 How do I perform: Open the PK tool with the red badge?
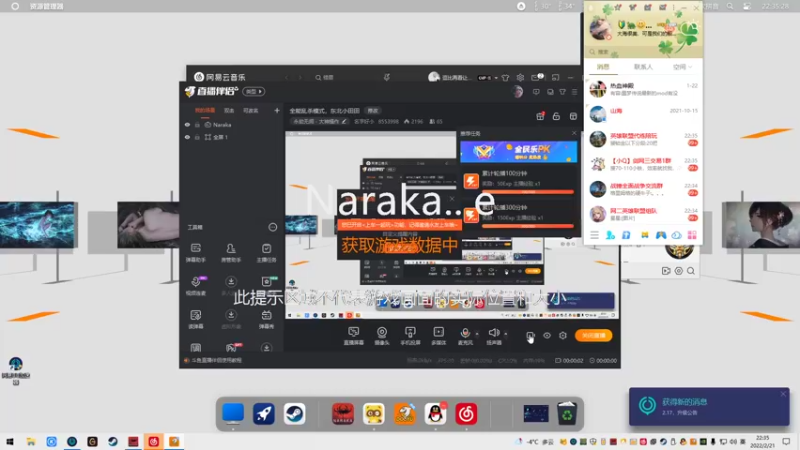click(232, 347)
